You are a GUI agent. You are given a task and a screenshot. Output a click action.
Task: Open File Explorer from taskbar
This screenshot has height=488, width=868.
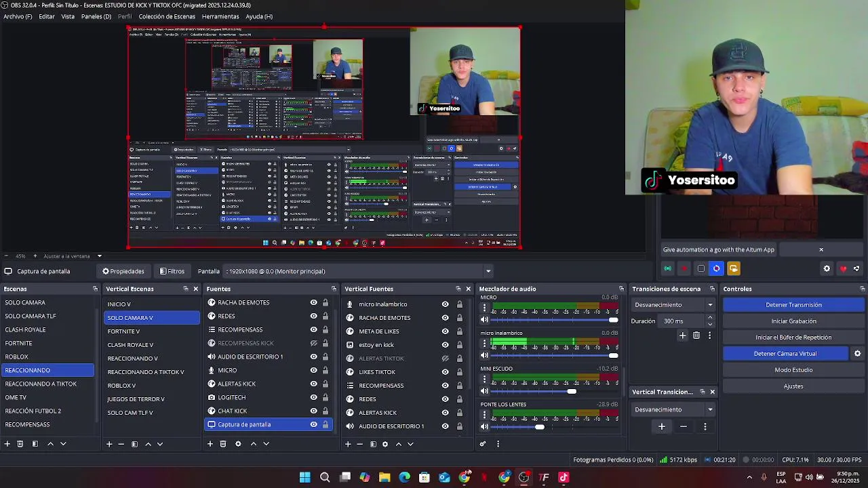pos(384,477)
